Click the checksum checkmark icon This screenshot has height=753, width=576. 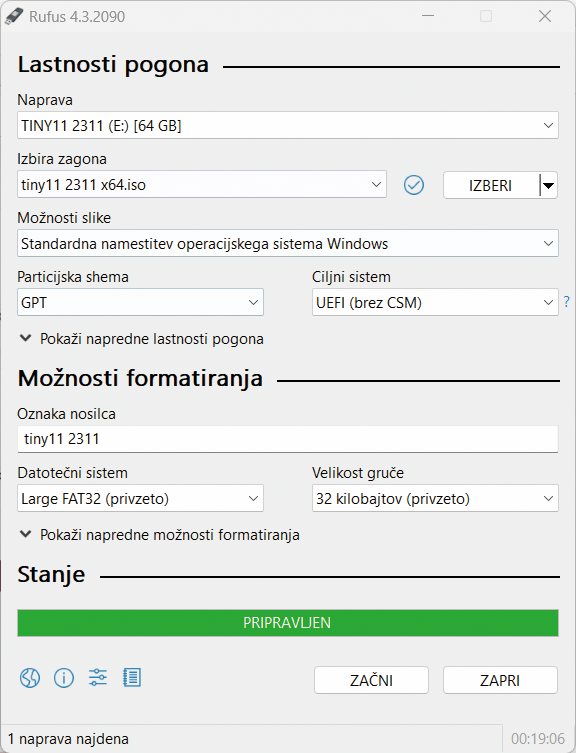[414, 185]
